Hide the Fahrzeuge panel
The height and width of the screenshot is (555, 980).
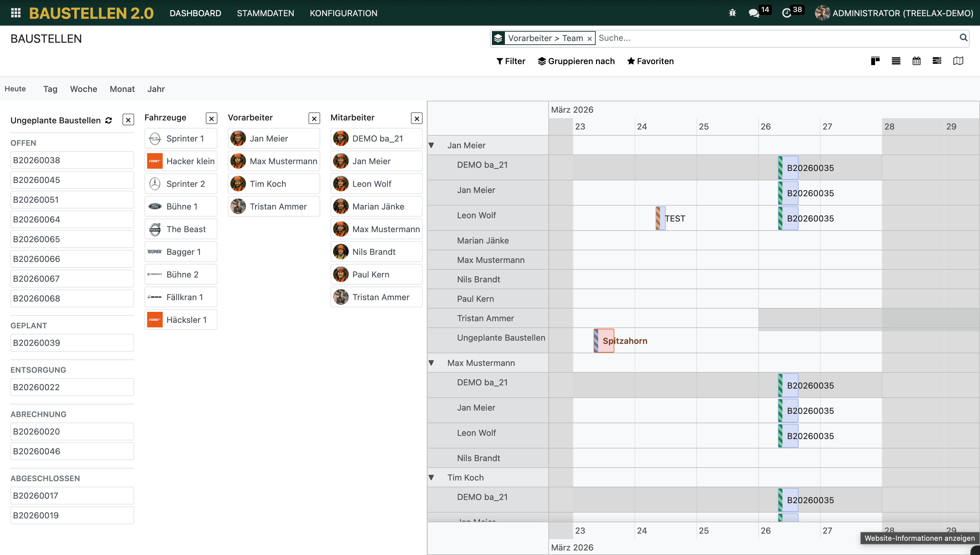coord(211,119)
